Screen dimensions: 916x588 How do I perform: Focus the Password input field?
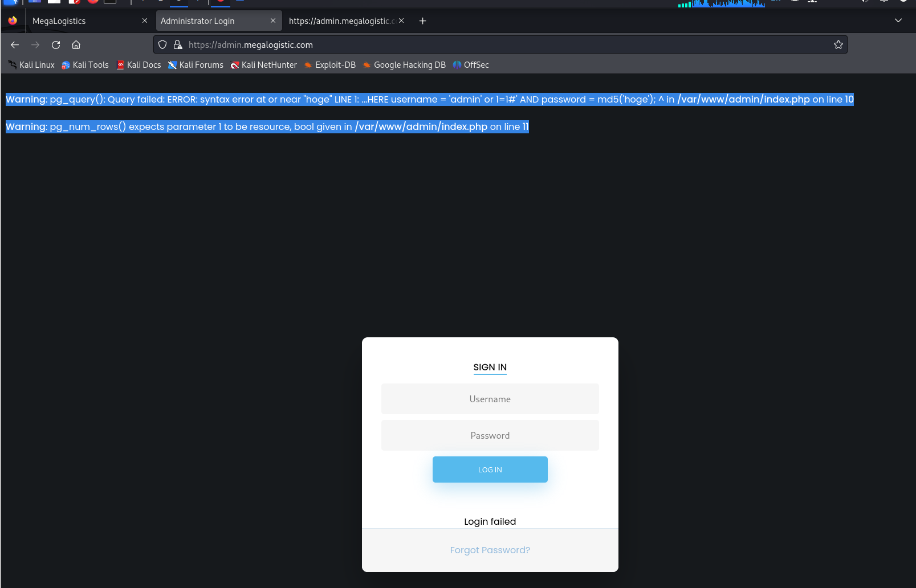(490, 435)
